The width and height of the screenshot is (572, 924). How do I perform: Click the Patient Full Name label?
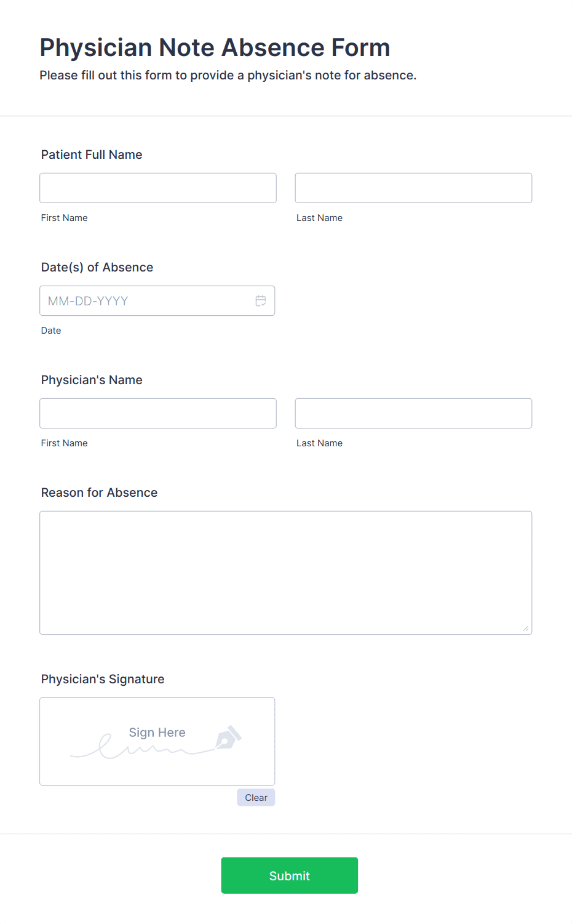pos(91,155)
